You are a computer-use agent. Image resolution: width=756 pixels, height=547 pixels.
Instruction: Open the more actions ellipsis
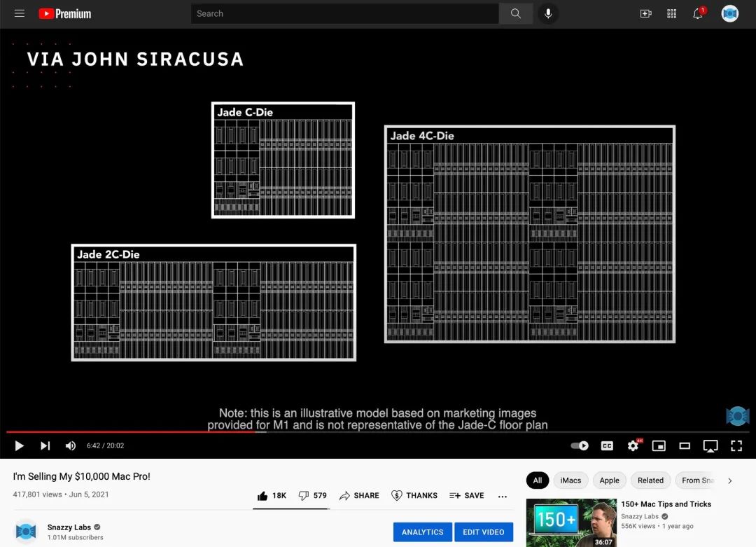pyautogui.click(x=503, y=496)
